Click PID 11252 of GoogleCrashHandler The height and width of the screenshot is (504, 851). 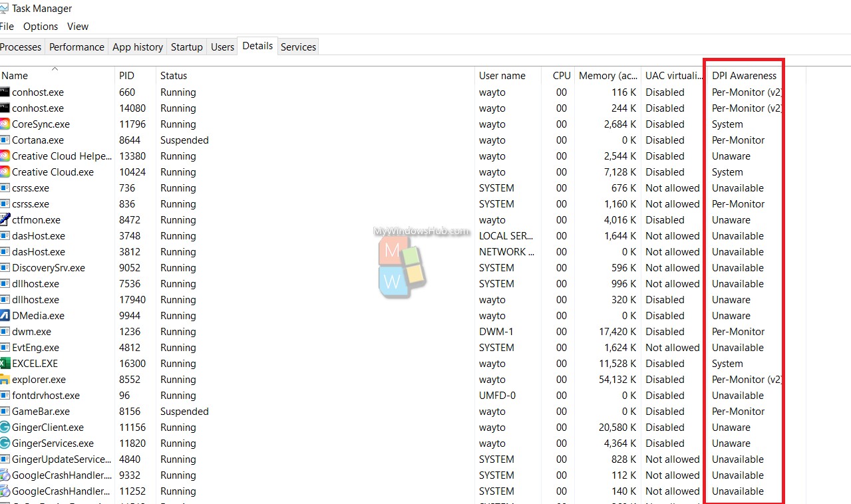tap(132, 491)
